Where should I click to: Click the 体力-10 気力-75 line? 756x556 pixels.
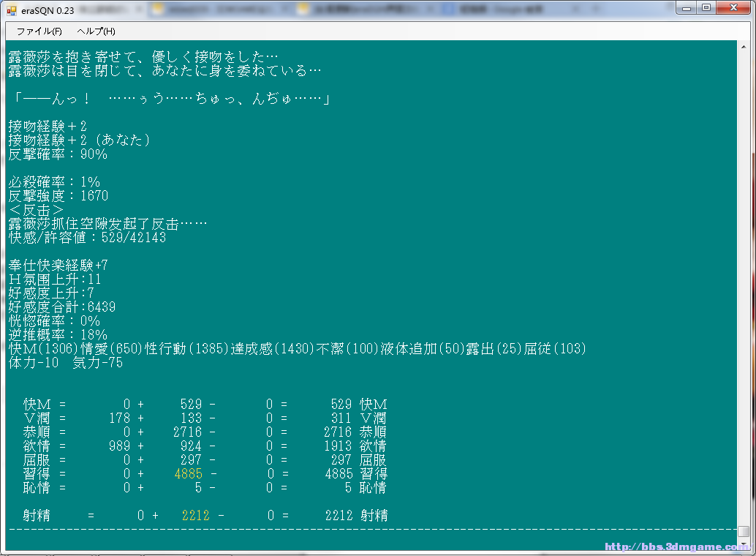tap(65, 363)
